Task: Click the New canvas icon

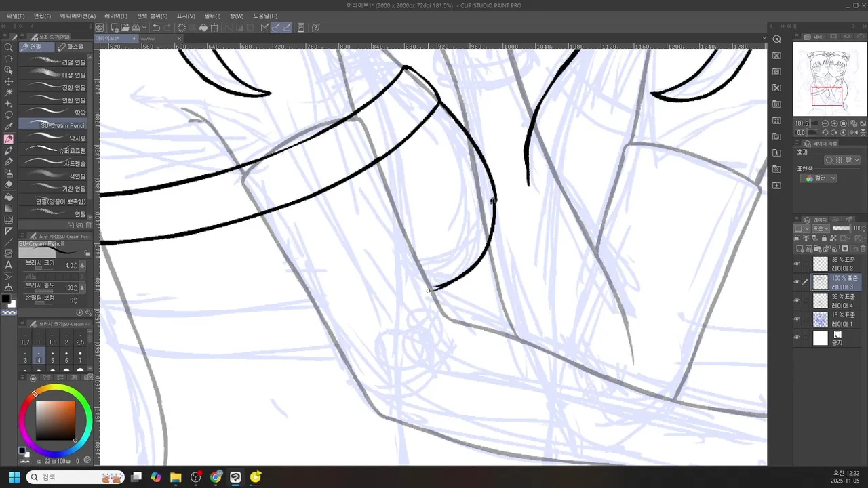Action: coord(115,28)
